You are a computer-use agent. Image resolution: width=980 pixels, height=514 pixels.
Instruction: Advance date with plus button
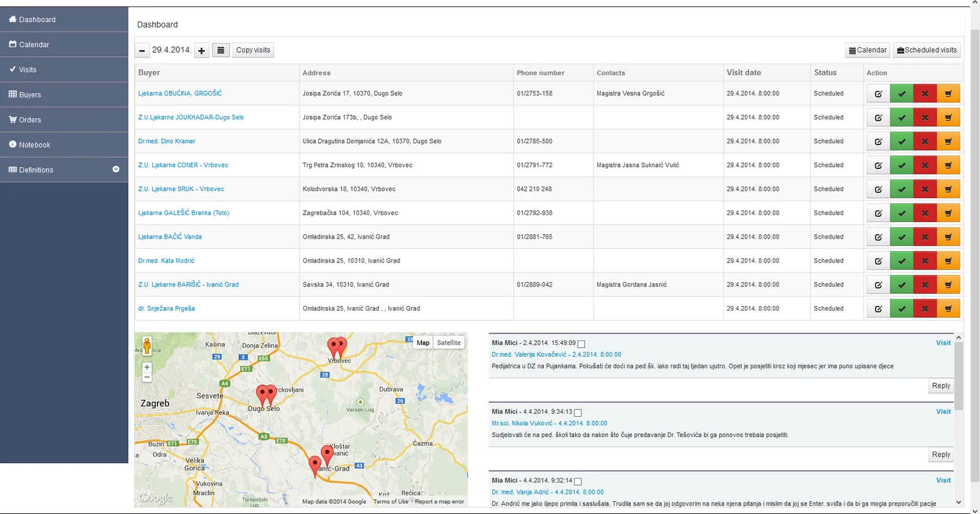202,51
